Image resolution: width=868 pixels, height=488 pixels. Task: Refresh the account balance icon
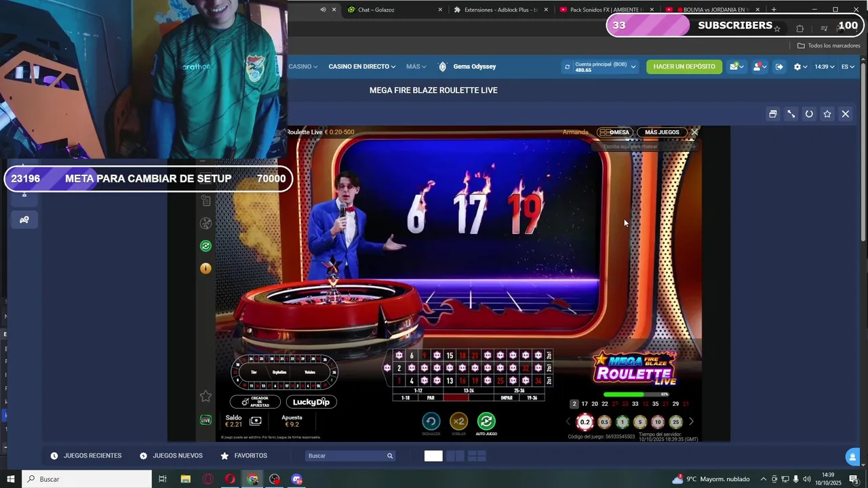tap(567, 66)
